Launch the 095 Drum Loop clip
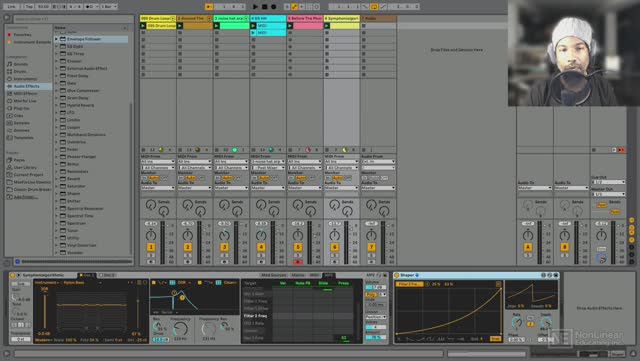 coord(143,26)
